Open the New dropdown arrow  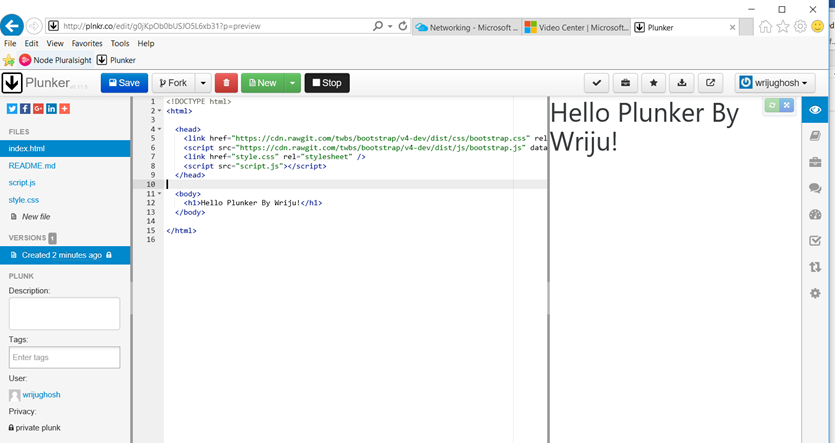pos(293,83)
